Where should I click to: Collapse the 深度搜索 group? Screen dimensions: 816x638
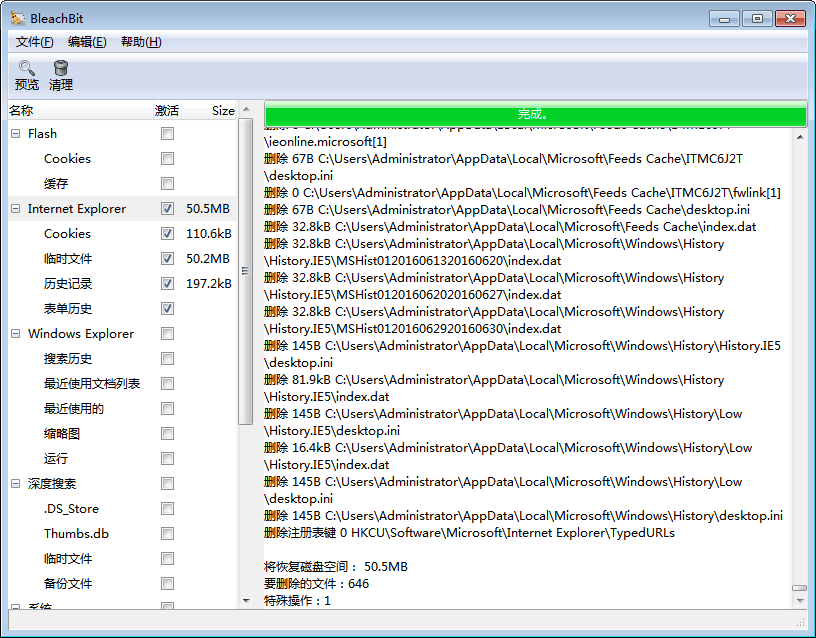coord(16,483)
